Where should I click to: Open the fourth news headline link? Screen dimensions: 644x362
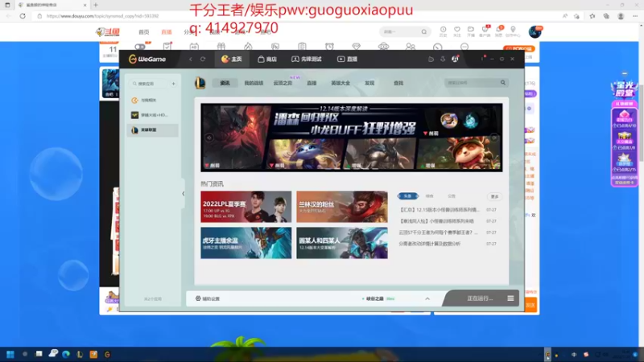430,244
